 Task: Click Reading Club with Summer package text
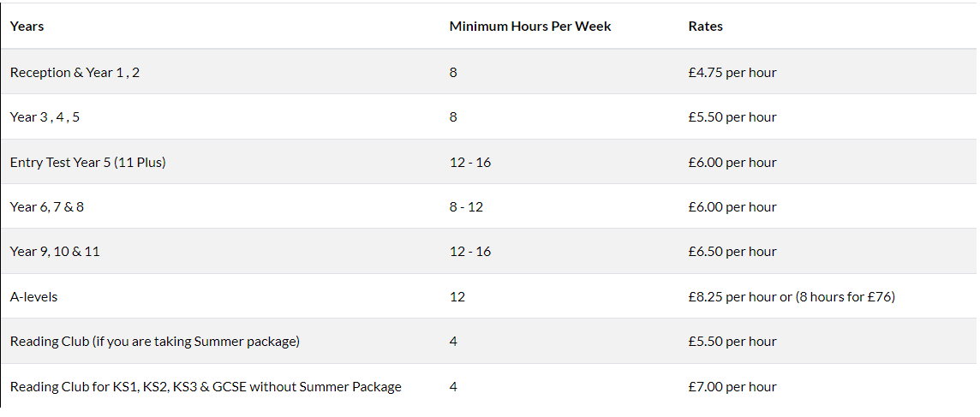154,342
